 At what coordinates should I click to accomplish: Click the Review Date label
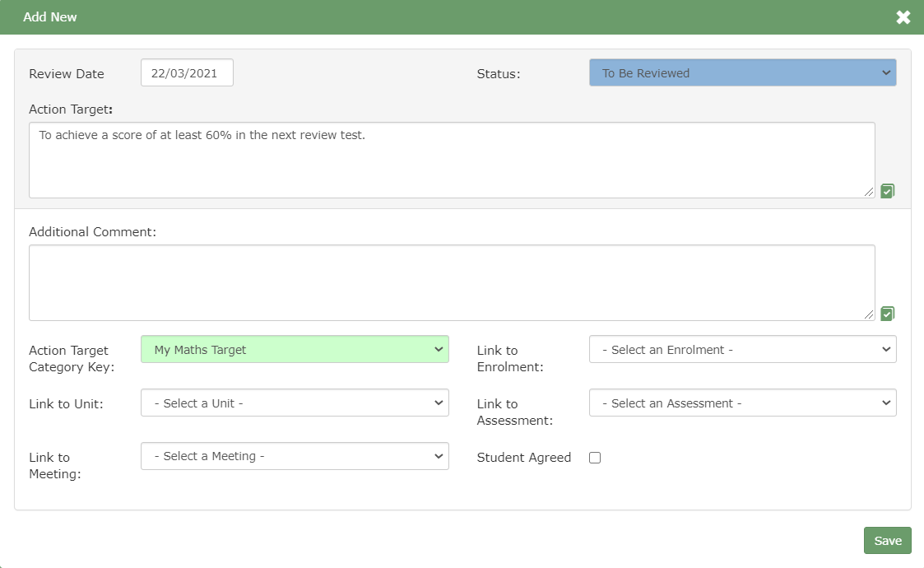(x=67, y=74)
